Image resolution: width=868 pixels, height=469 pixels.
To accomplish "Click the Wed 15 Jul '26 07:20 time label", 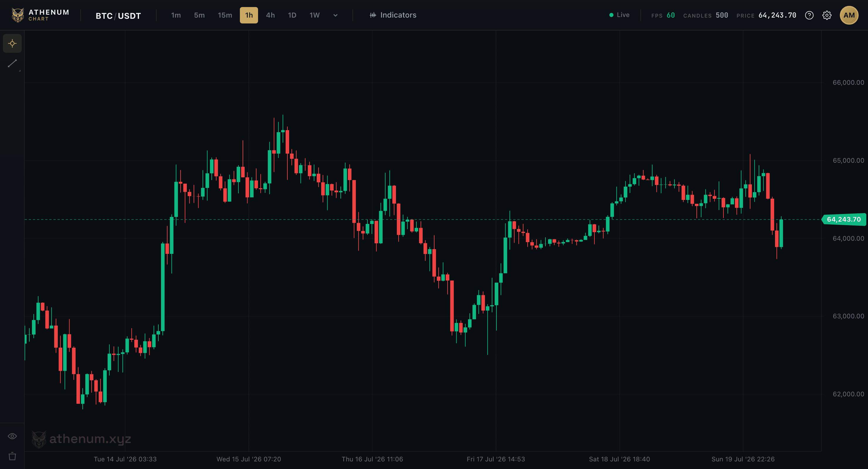I will [x=249, y=459].
